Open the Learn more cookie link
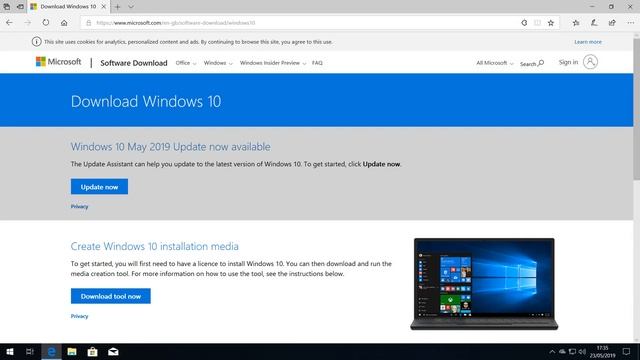 click(x=588, y=42)
